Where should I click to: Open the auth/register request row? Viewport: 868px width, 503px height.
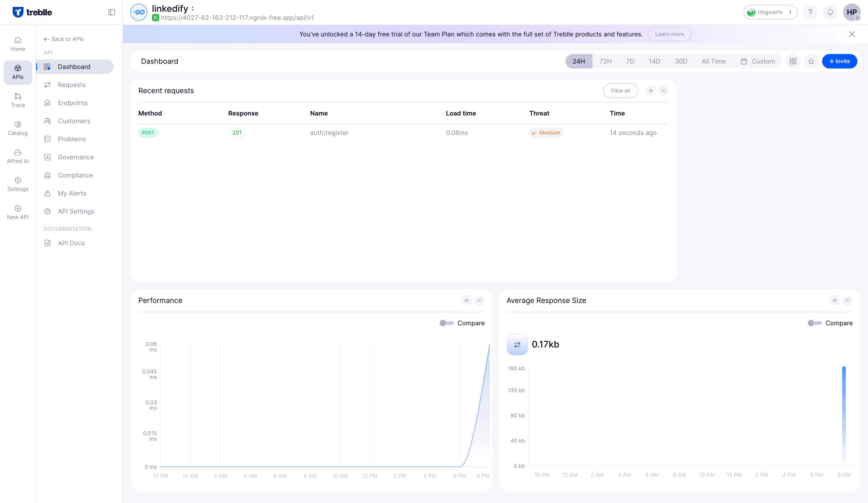tap(329, 133)
